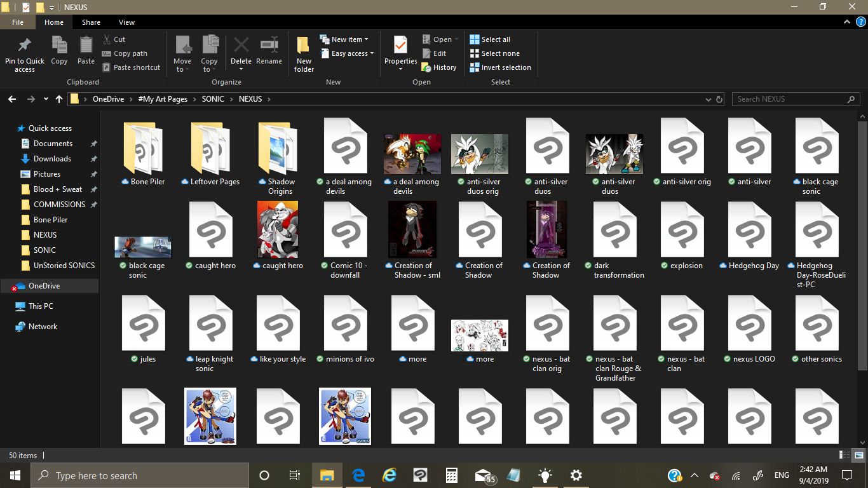The image size is (868, 488).
Task: Click #My Art Pages breadcrumb
Action: coord(163,99)
